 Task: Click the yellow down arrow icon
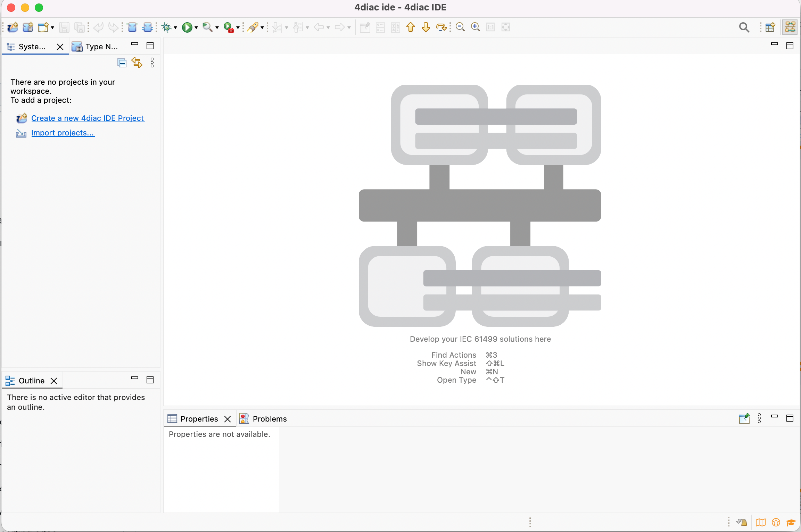[426, 27]
